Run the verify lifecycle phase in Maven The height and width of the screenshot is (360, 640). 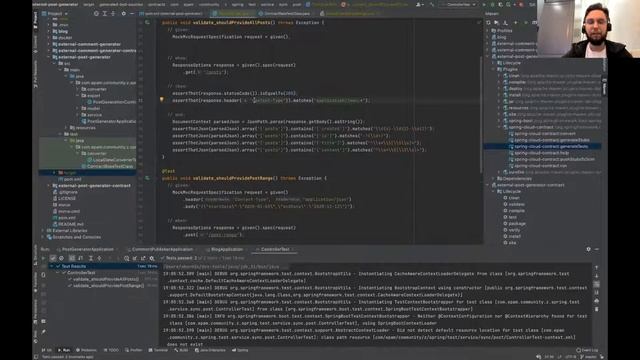(x=511, y=230)
